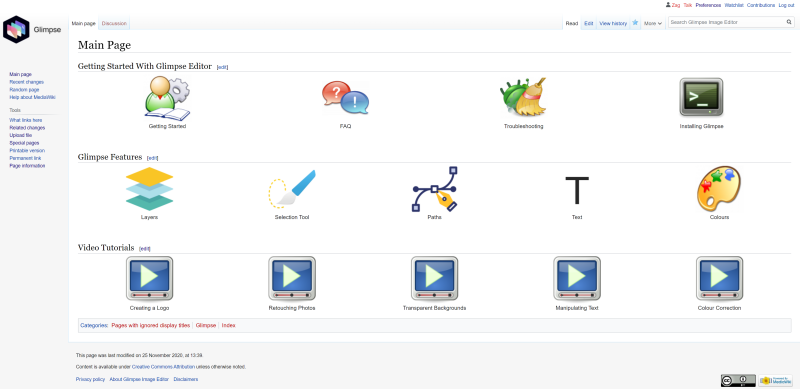Switch to the Discussion tab
Image resolution: width=800 pixels, height=389 pixels.
(x=114, y=23)
